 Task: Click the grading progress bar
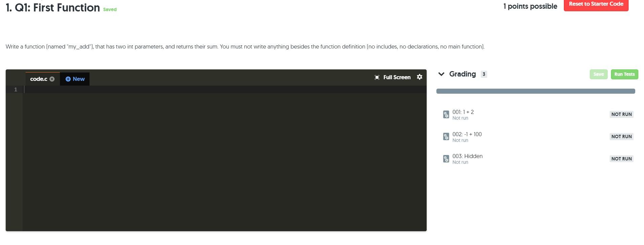(x=536, y=91)
